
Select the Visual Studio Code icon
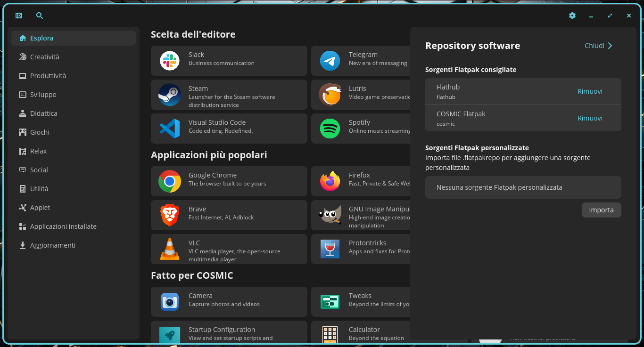tap(170, 129)
